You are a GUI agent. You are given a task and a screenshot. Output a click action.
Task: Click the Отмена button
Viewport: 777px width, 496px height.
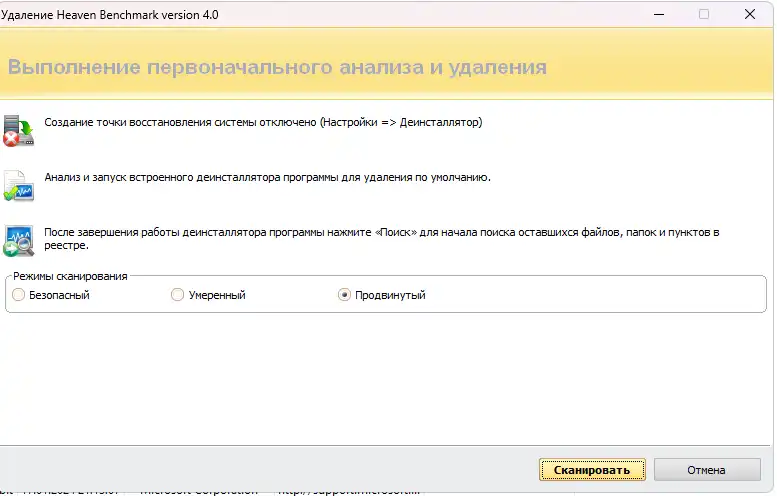[x=707, y=470]
